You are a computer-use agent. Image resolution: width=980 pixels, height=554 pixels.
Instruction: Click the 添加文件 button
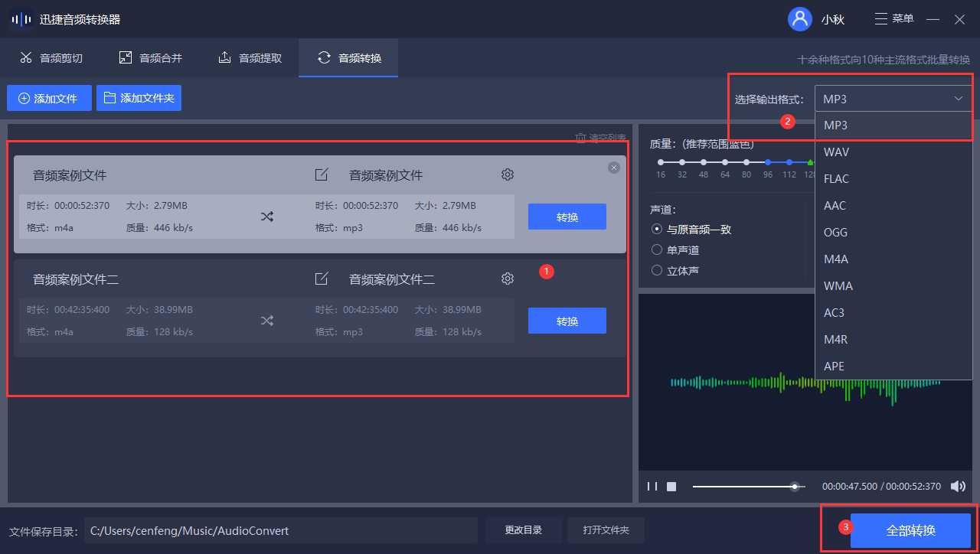coord(49,98)
